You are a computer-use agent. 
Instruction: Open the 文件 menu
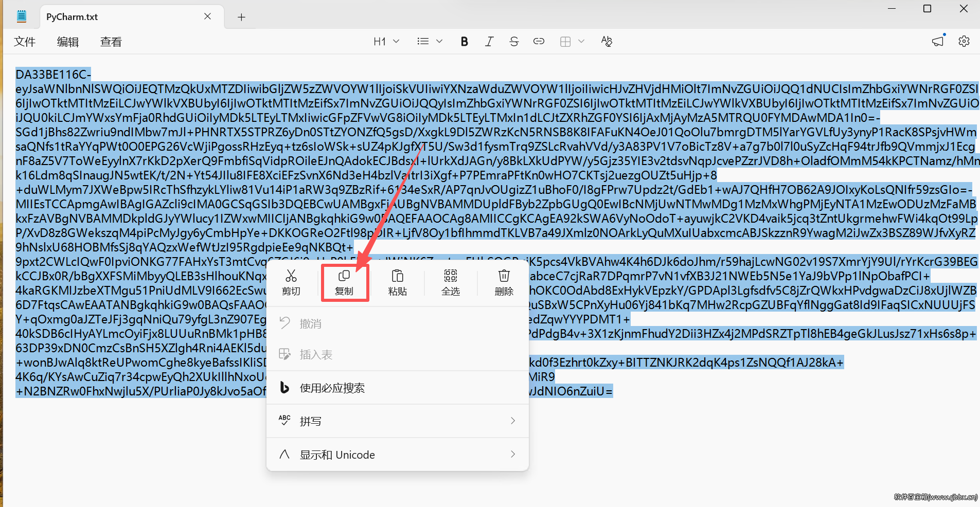[x=25, y=42]
